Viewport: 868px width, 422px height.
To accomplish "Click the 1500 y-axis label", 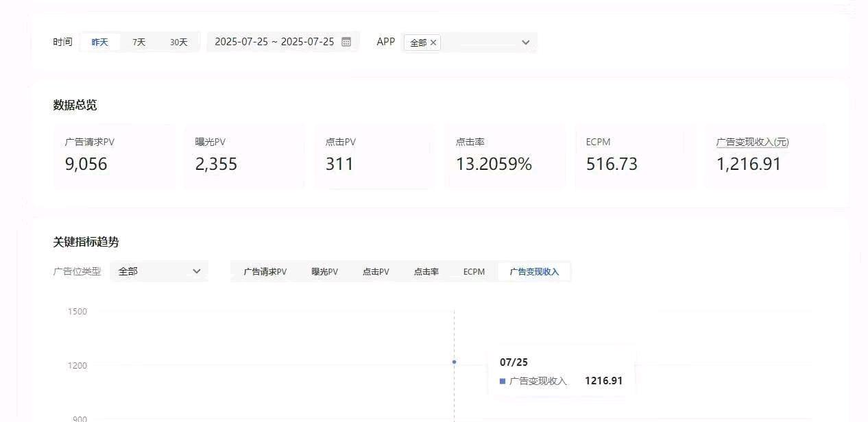I will (x=77, y=311).
